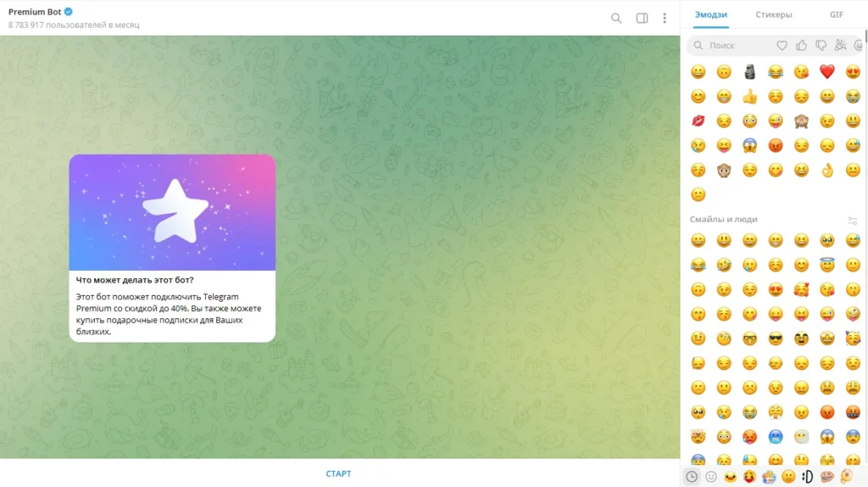Screen dimensions: 868x487
Task: Pick the yellow thumbs-up emoji in recents
Action: 749,97
